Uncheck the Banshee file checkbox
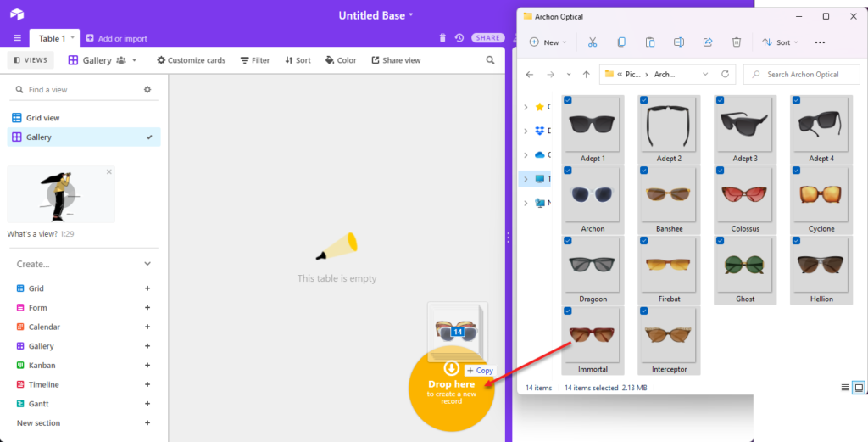The width and height of the screenshot is (868, 442). click(644, 171)
